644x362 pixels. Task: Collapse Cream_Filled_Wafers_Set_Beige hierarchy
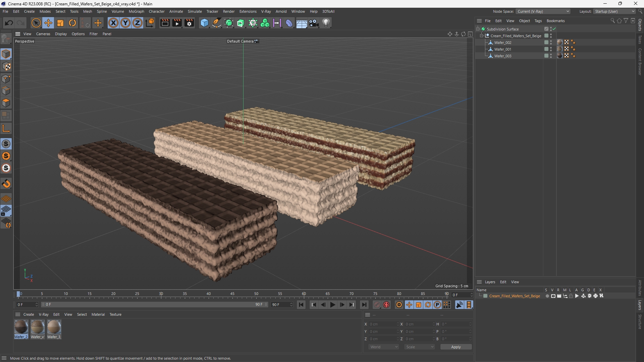(482, 36)
